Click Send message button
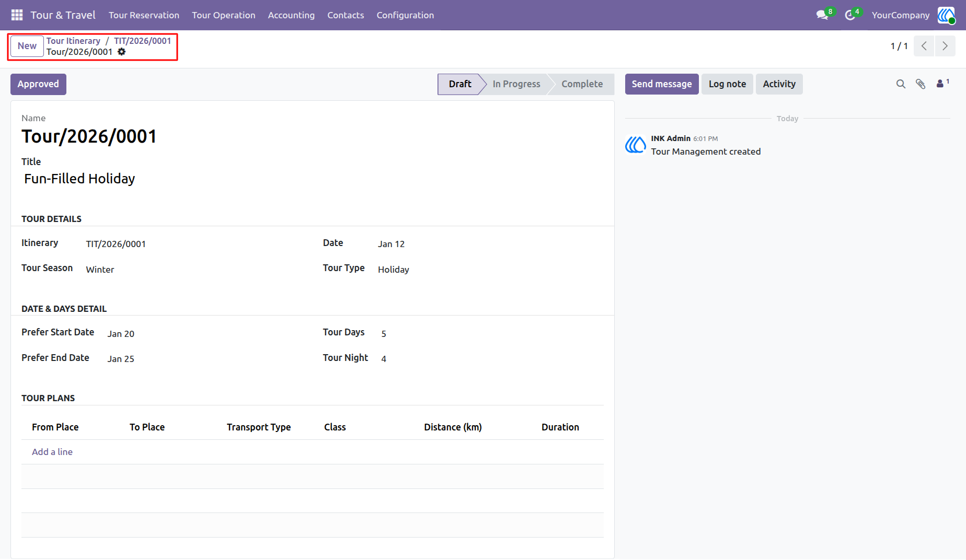 [x=662, y=84]
